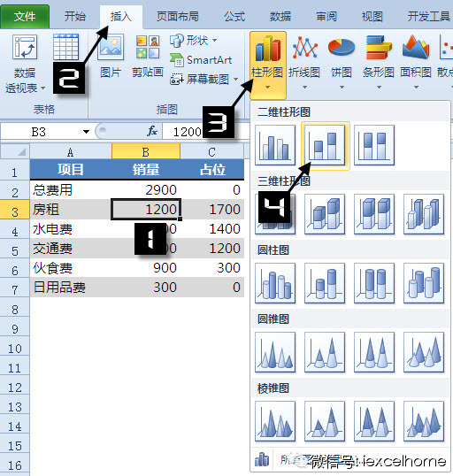Screen dimensions: 453x476
Task: Select cell with value 2900
Action: [146, 190]
